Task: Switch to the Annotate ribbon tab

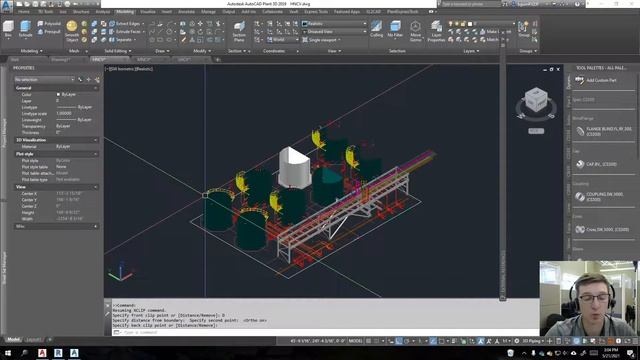Action: click(186, 12)
